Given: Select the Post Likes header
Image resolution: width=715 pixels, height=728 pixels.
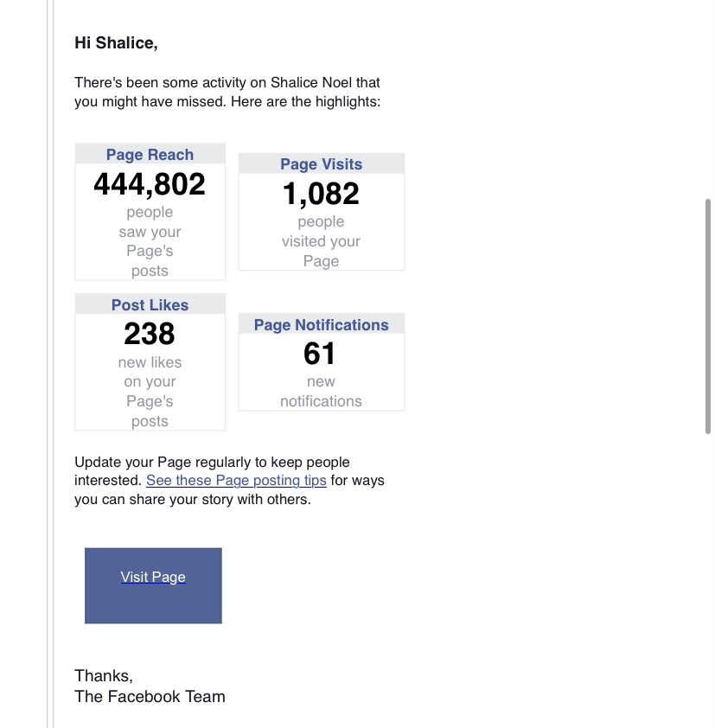Looking at the screenshot, I should click(x=150, y=304).
